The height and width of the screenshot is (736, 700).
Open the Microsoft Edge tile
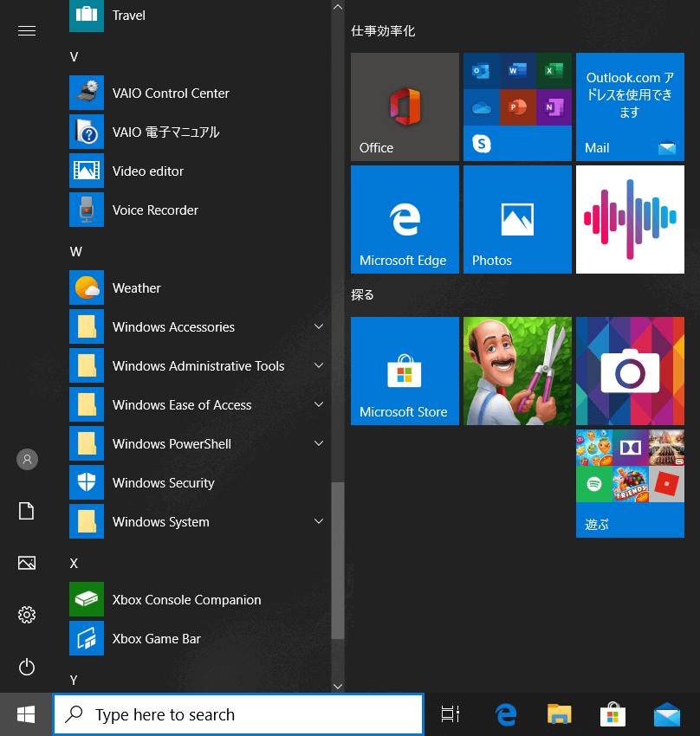(x=405, y=219)
